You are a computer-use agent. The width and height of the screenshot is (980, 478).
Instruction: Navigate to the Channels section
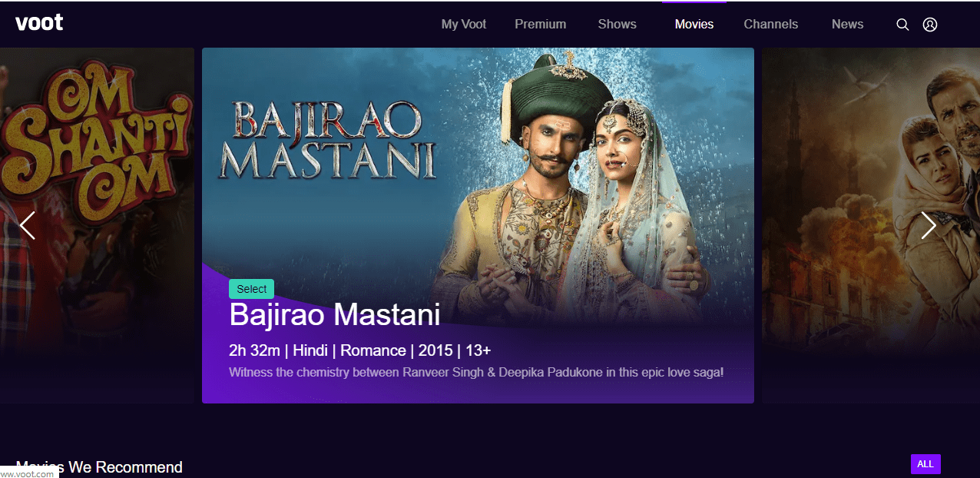click(x=771, y=25)
